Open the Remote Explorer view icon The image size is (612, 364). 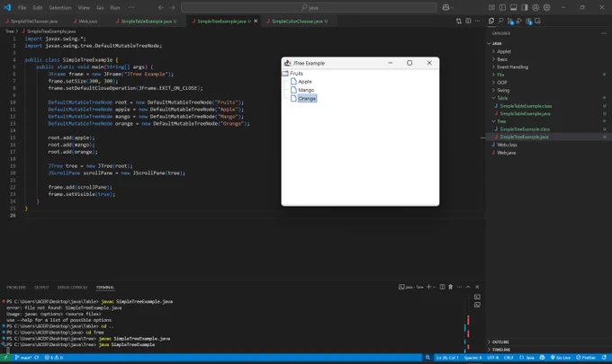[x=538, y=21]
